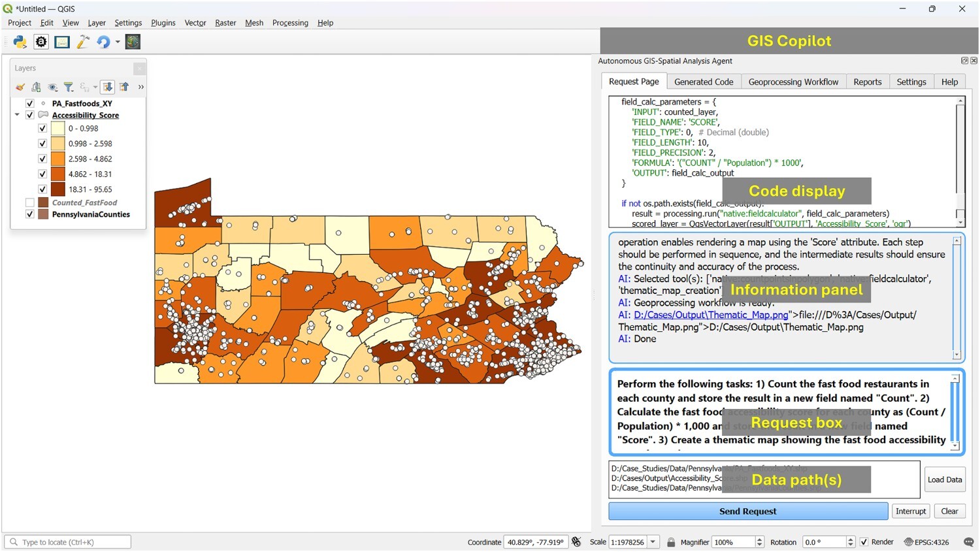Toggle PennsylvaniaCounties layer visibility
Viewport: 980px width, 552px height.
[x=29, y=214]
